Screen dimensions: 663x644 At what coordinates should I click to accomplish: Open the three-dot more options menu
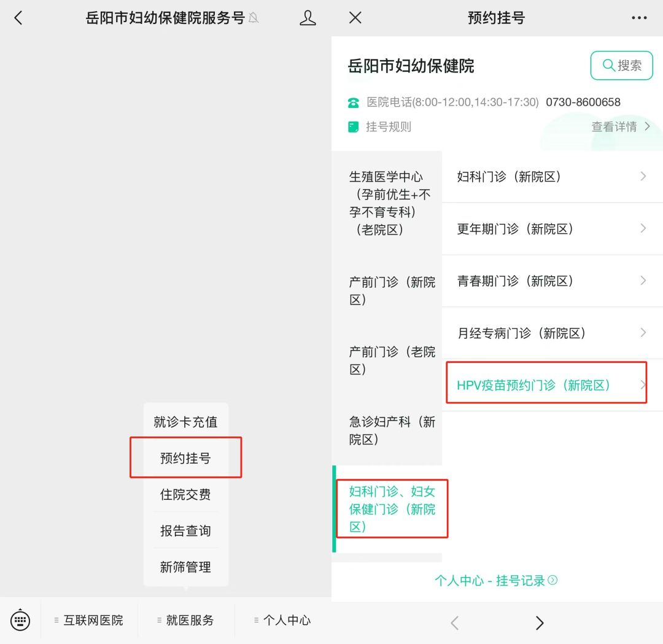(639, 18)
